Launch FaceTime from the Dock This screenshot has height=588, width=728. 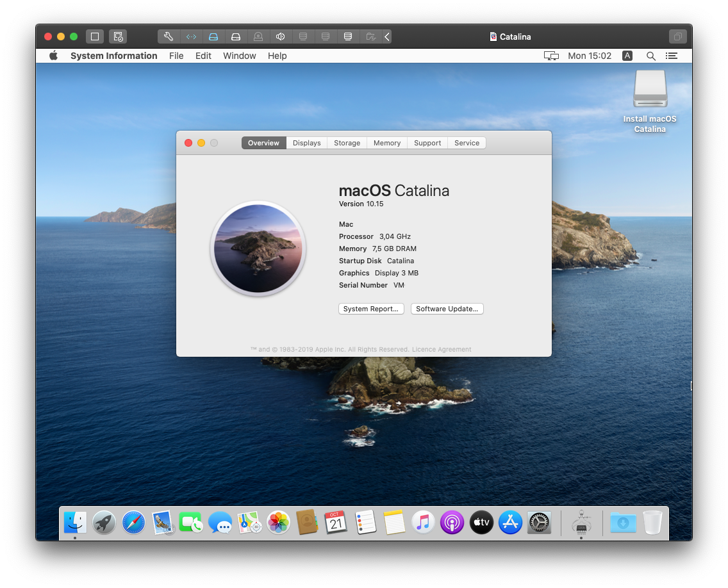coord(191,523)
